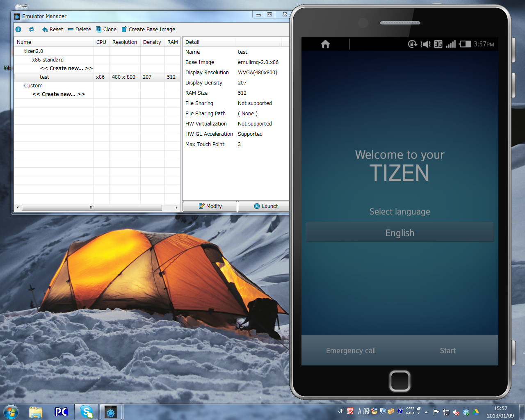Click the horizontal scrollbar left arrow
Viewport: 525px width, 420px height.
pos(17,208)
